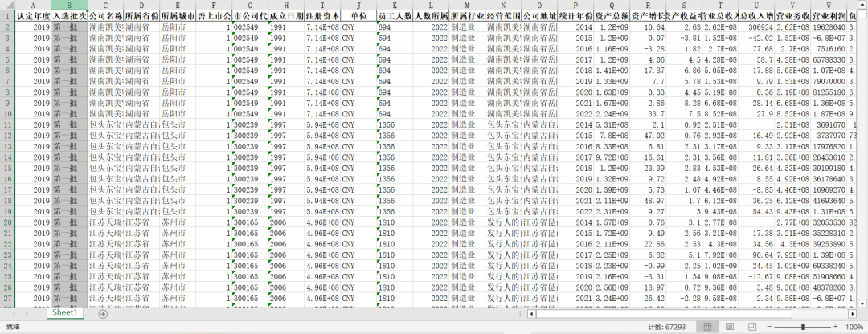Click the 经营范围 header cell
This screenshot has width=868, height=334.
tap(503, 15)
